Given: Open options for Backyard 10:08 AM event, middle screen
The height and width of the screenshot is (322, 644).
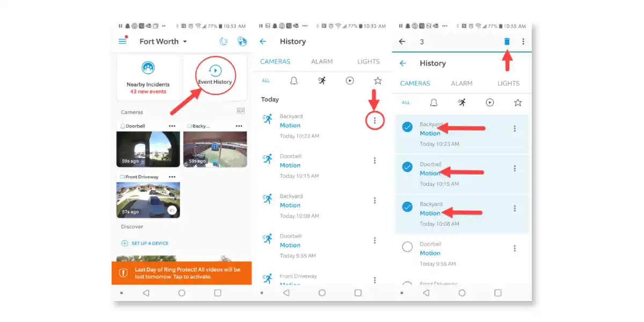Looking at the screenshot, I should [375, 200].
